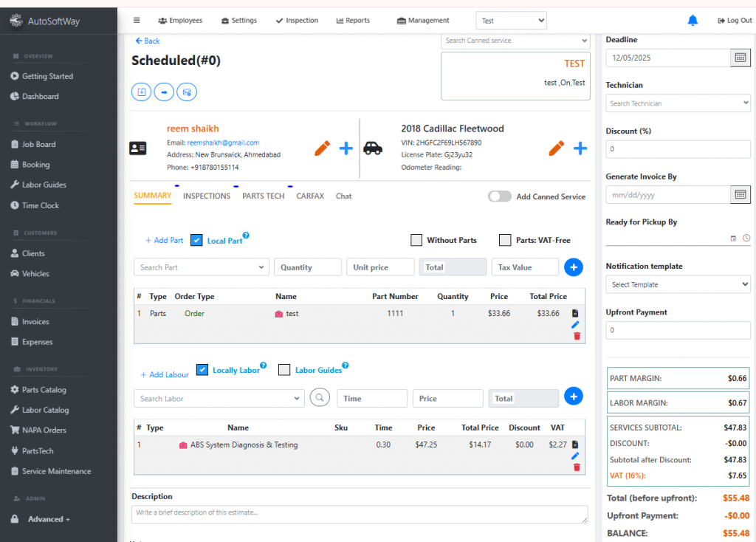The image size is (756, 542).
Task: Click into the Description text field
Action: coord(360,513)
